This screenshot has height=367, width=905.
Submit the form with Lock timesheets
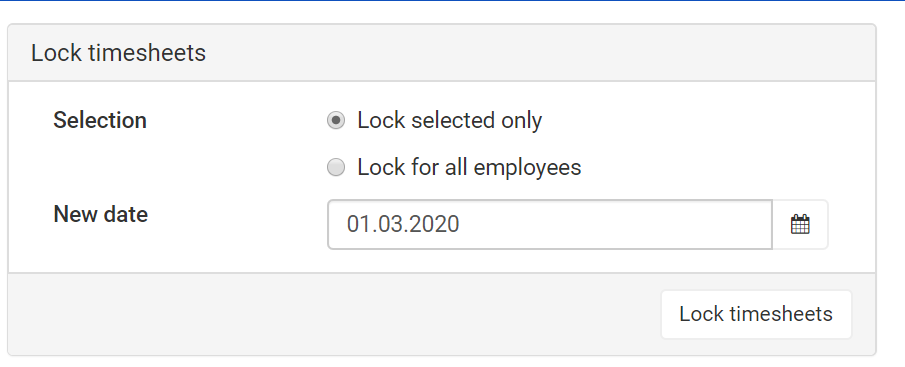(x=756, y=314)
